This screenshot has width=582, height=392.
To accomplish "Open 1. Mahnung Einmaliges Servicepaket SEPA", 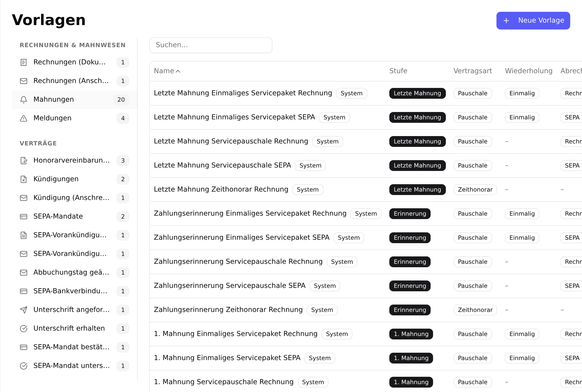I will (227, 358).
